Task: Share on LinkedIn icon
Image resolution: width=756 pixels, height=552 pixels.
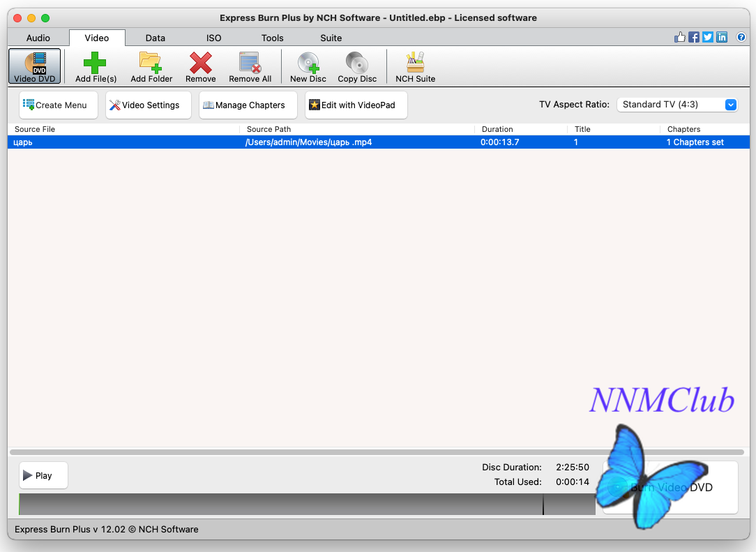Action: 722,37
